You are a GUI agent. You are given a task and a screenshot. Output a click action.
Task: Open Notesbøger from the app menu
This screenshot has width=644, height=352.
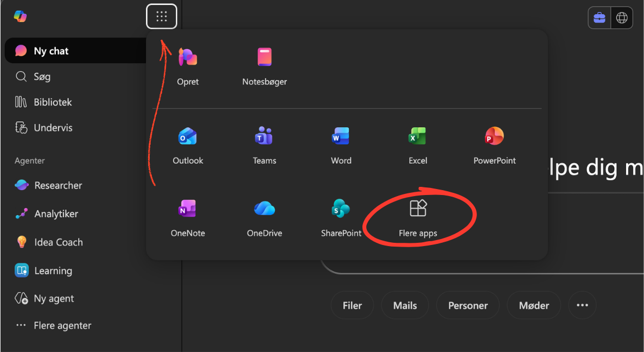(265, 67)
